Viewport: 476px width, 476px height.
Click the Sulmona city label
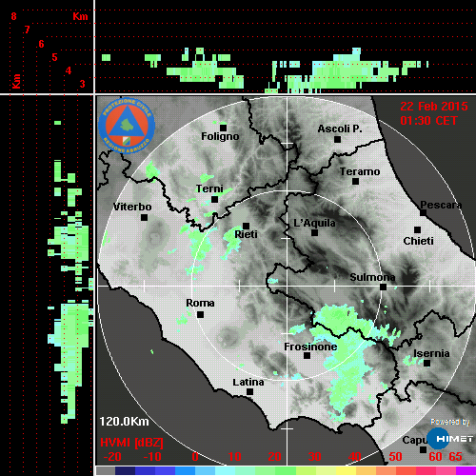pyautogui.click(x=372, y=277)
